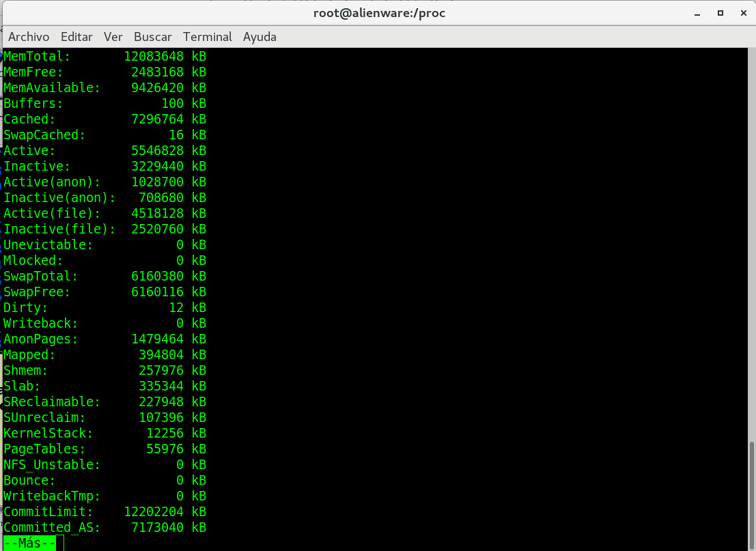
Task: Click the Inactive(file) label
Action: click(59, 229)
